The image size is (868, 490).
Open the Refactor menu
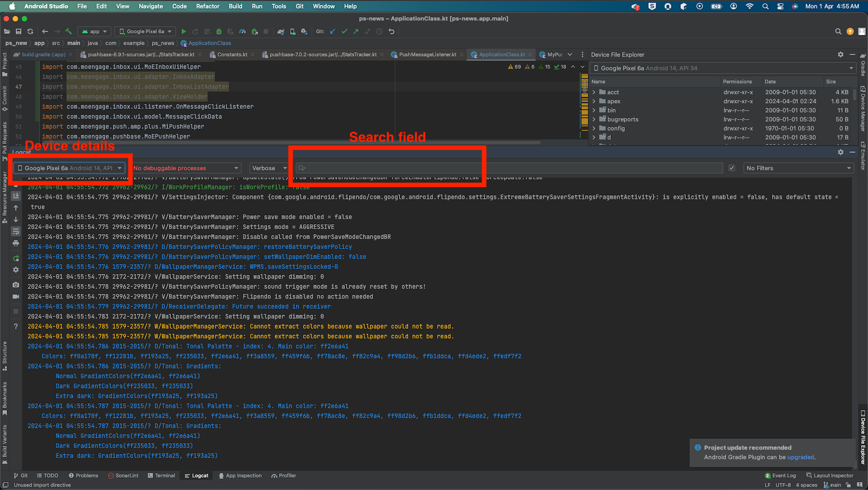point(208,6)
